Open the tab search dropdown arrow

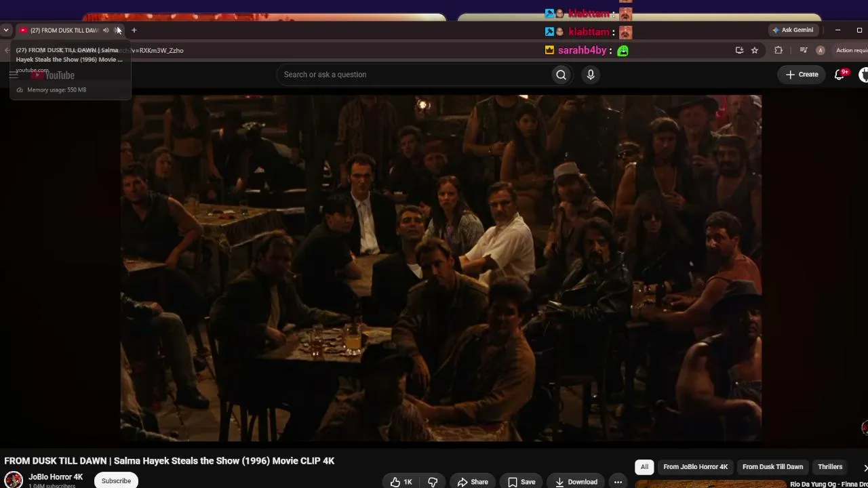click(6, 30)
